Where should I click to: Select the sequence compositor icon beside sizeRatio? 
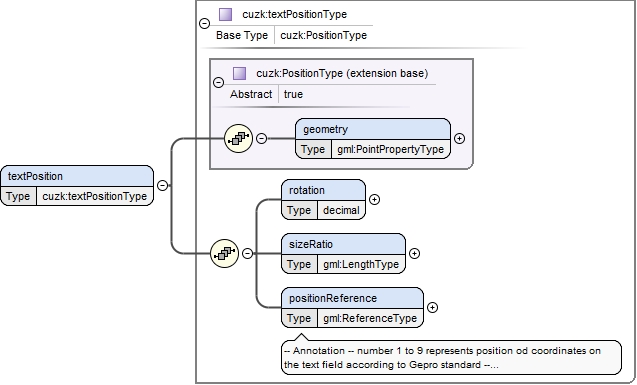(225, 253)
